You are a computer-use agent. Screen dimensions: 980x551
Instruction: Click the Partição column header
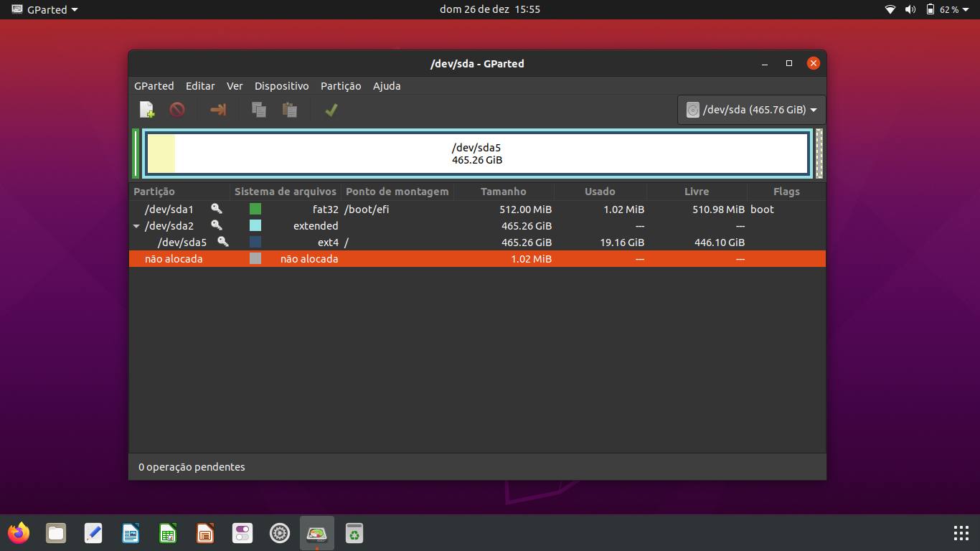pyautogui.click(x=180, y=192)
